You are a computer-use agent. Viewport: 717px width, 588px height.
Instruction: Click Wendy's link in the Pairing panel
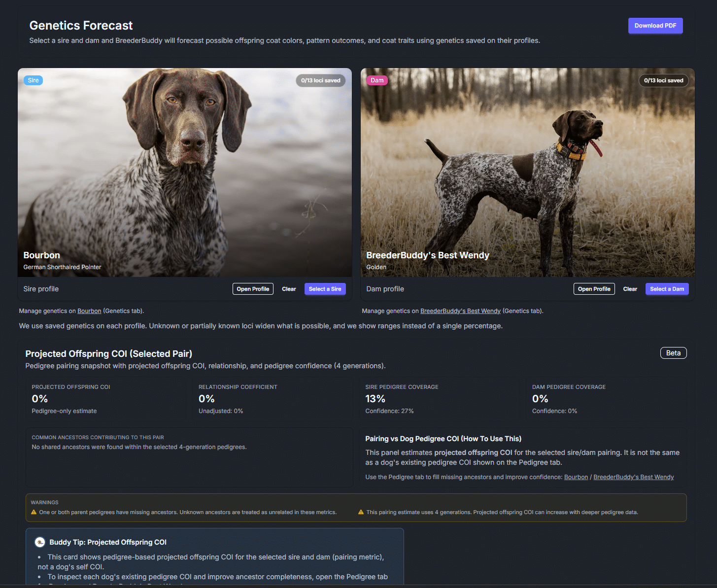point(634,477)
